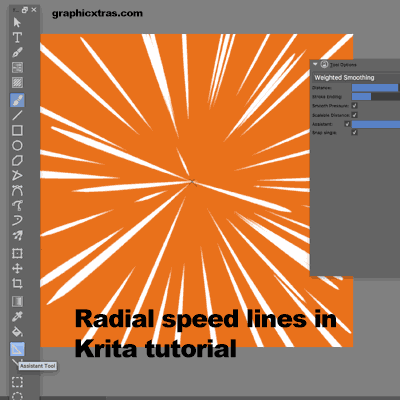The image size is (400, 400).
Task: Open the Weighted Smoothing dropdown
Action: pyautogui.click(x=356, y=78)
